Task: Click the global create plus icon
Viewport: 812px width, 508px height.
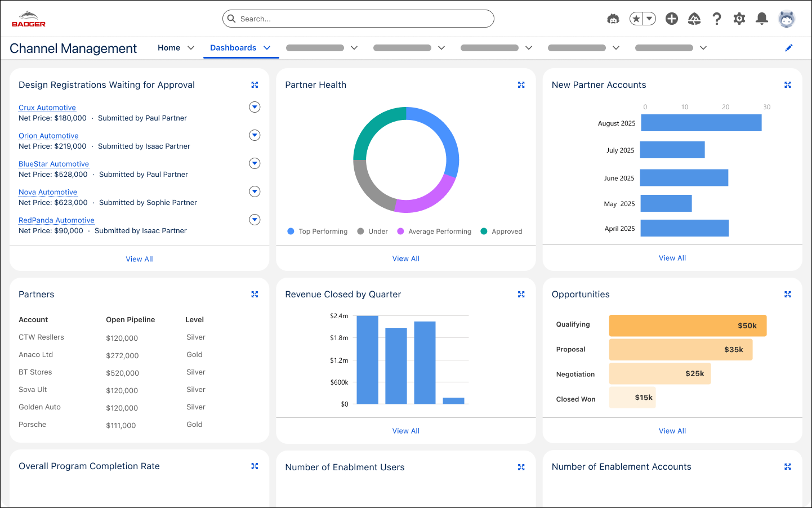Action: coord(672,19)
